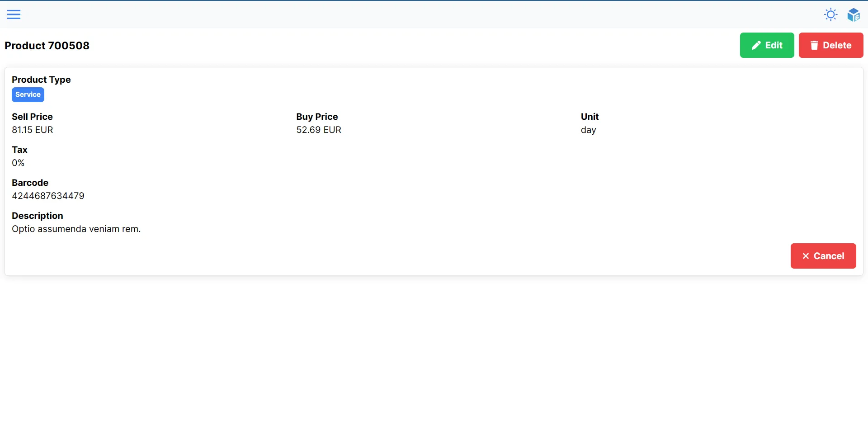Open the hamburger navigation menu
Screen dimensions: 868x421
[x=14, y=14]
